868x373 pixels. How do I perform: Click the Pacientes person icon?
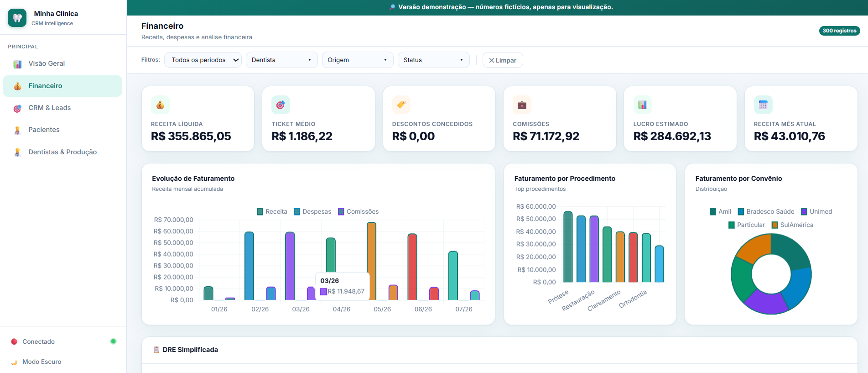[17, 130]
